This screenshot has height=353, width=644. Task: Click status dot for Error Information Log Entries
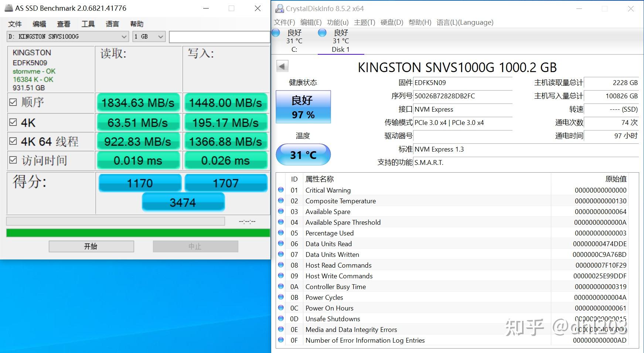(x=281, y=340)
